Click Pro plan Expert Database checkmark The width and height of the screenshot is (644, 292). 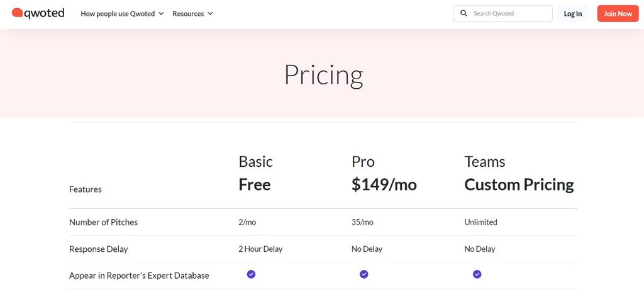tap(364, 274)
